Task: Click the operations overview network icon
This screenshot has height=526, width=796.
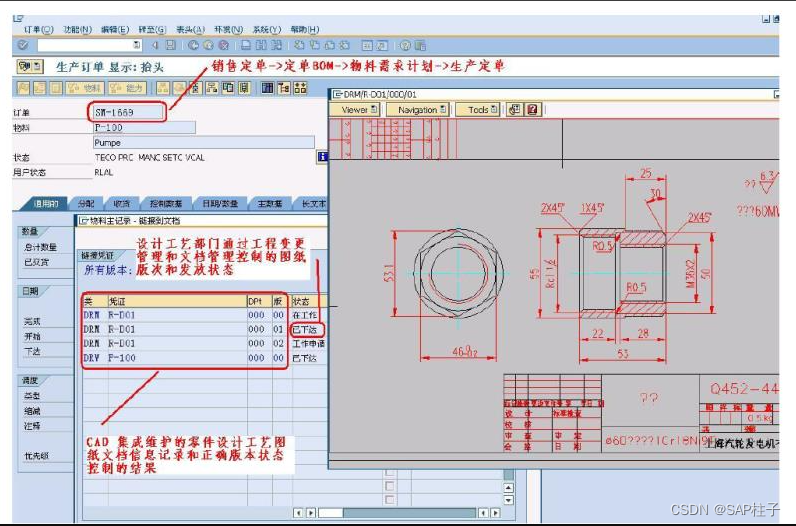Action: point(212,88)
